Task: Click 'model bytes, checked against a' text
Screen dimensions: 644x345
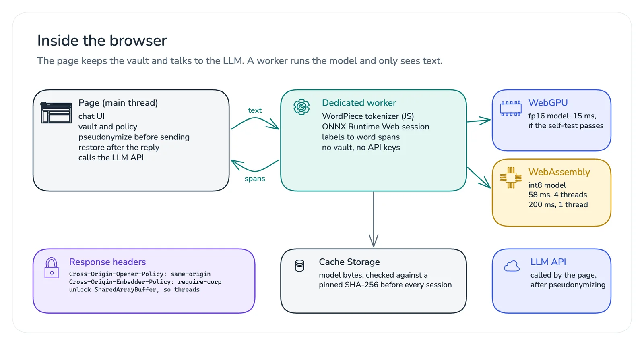Action: 373,275
